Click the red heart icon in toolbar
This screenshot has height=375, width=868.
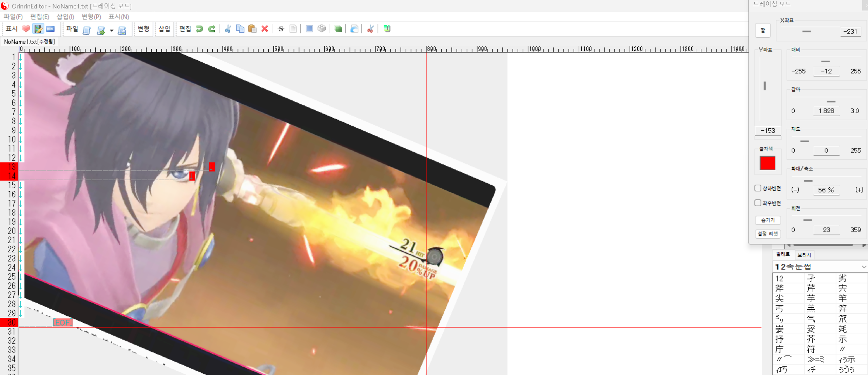(26, 29)
